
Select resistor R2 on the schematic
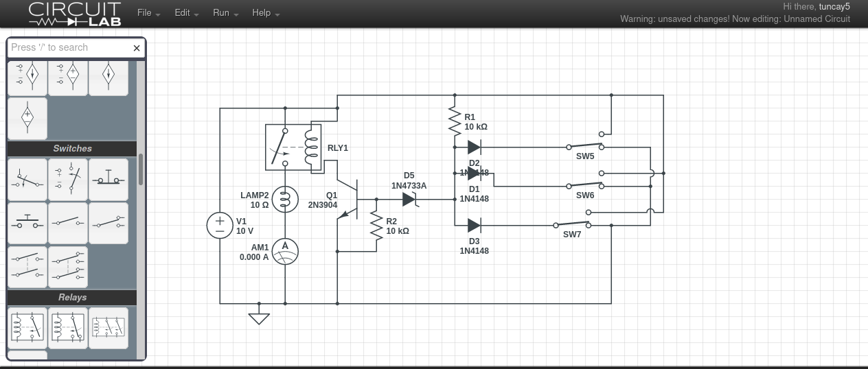click(376, 226)
